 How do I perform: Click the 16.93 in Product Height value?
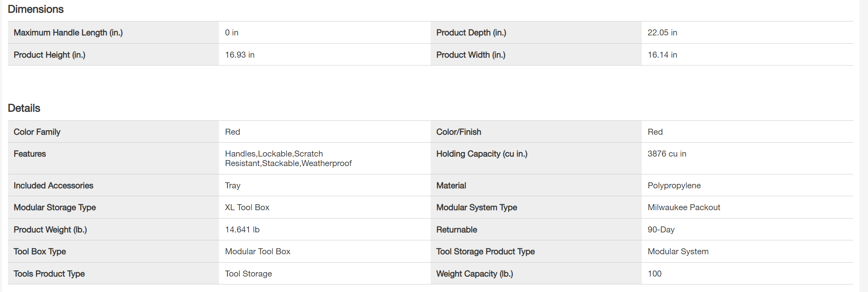(240, 55)
